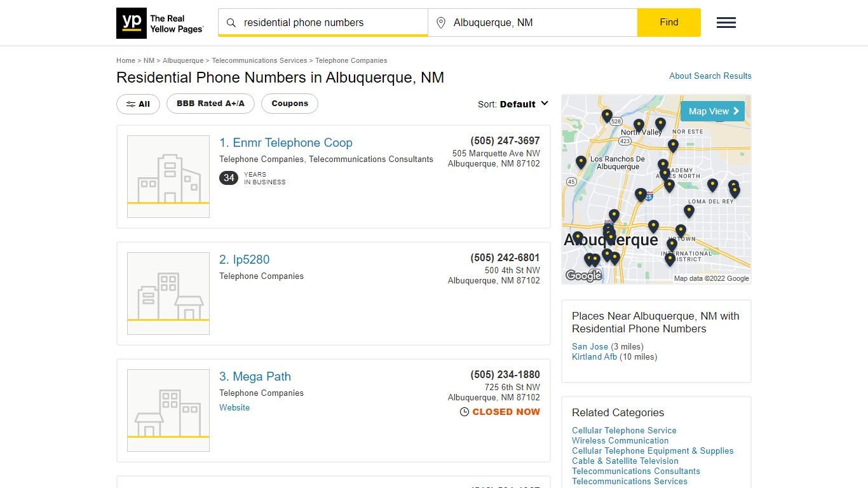Click the Closed Now status text
Image resolution: width=868 pixels, height=488 pixels.
click(x=506, y=412)
